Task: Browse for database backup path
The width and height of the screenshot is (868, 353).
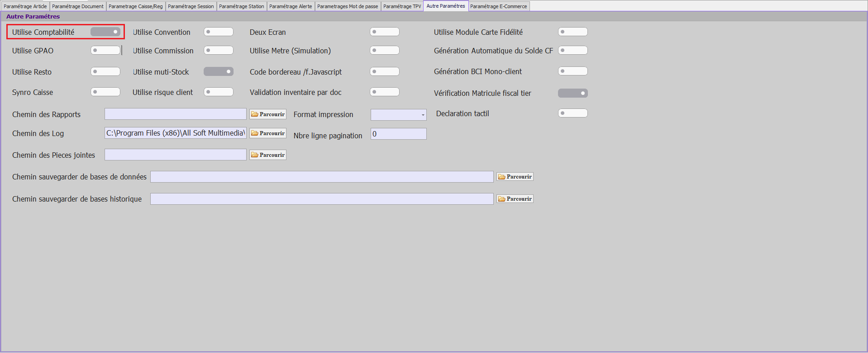Action: pos(515,177)
